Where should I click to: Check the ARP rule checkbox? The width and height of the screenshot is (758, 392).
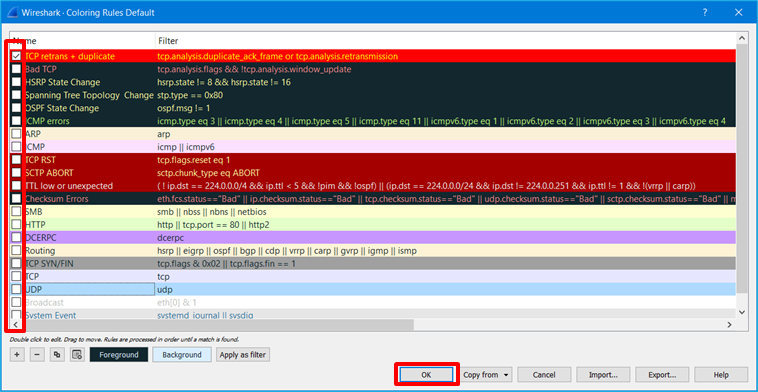(x=16, y=134)
